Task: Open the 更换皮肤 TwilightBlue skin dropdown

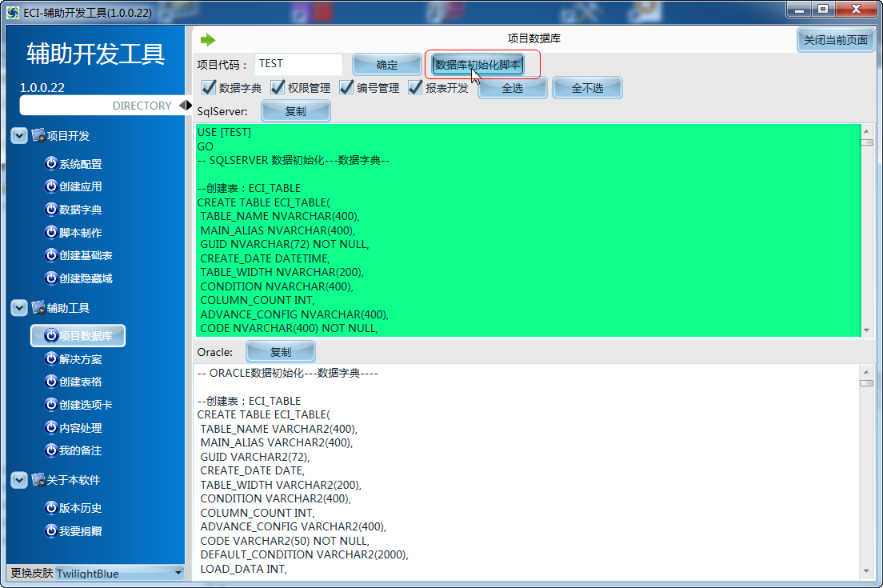Action: [120, 574]
